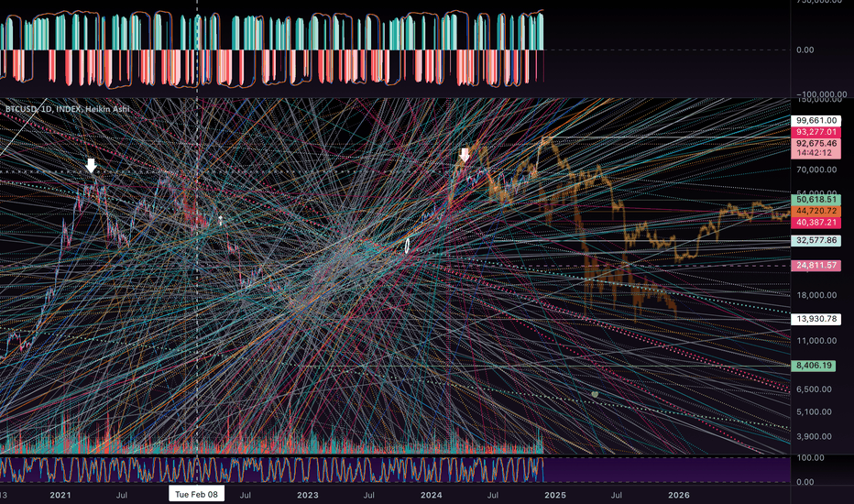The height and width of the screenshot is (504, 854).
Task: Click the Tue Feb 08 crosshair date label
Action: 196,495
